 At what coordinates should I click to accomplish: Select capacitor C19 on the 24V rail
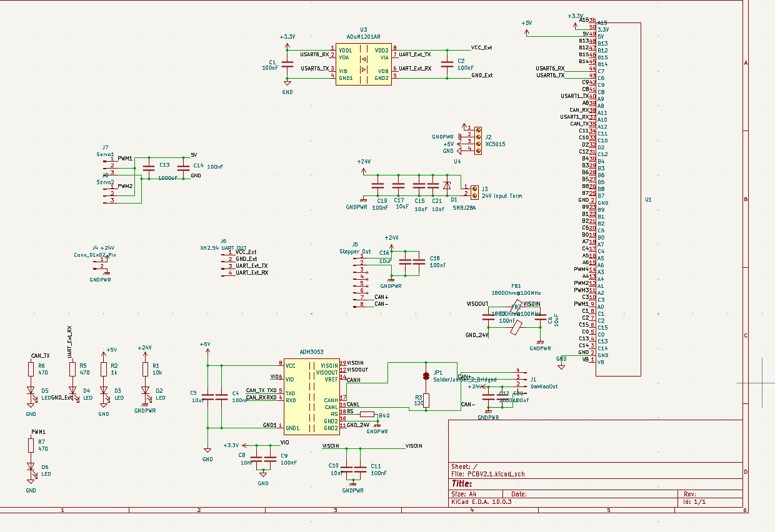377,186
